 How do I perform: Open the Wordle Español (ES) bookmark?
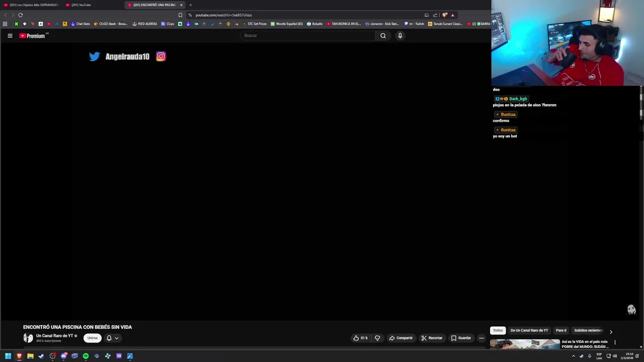coord(287,24)
